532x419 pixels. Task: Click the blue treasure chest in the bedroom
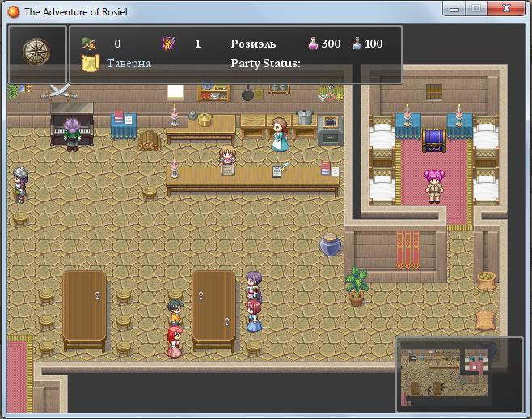(x=434, y=141)
